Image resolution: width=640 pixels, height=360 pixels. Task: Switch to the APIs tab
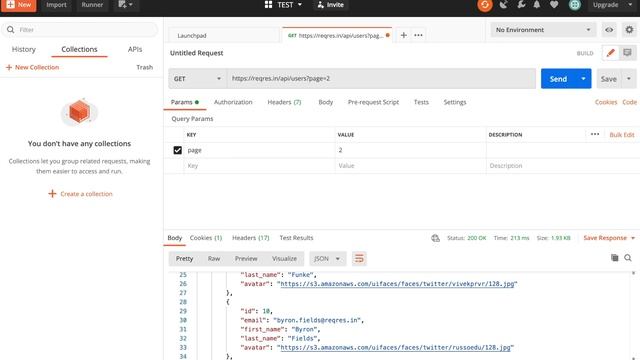(x=135, y=49)
